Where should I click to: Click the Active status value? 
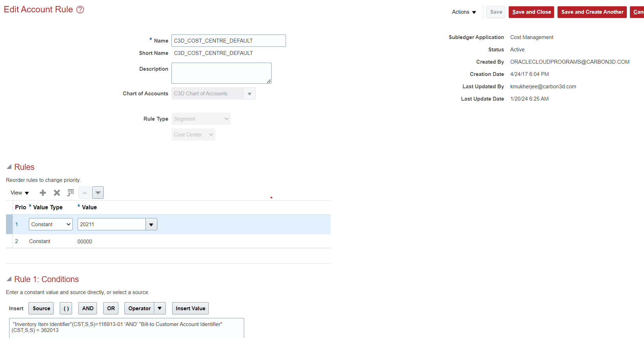click(517, 50)
